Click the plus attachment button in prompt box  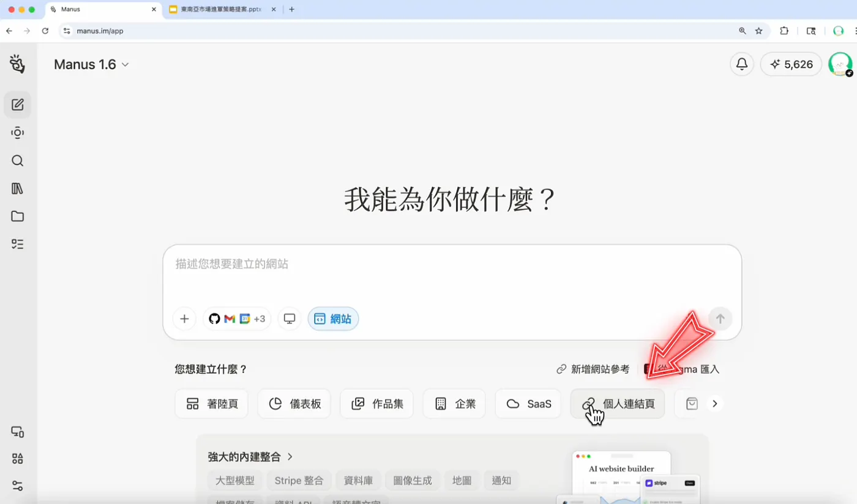pyautogui.click(x=184, y=319)
